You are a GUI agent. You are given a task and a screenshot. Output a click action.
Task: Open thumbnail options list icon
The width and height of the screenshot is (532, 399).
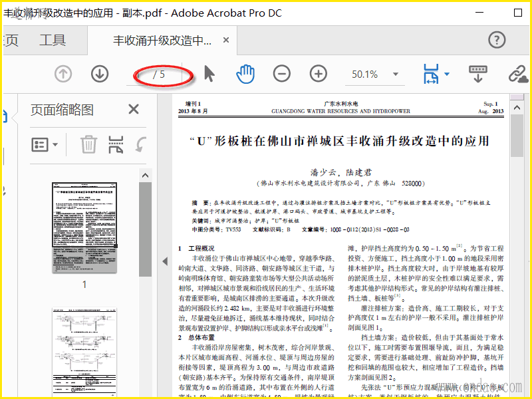coord(40,145)
